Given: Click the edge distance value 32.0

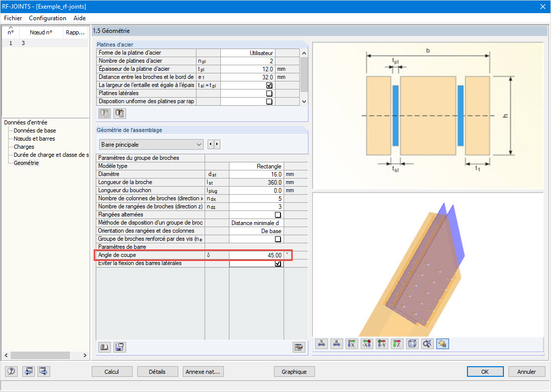Looking at the screenshot, I should [x=248, y=77].
